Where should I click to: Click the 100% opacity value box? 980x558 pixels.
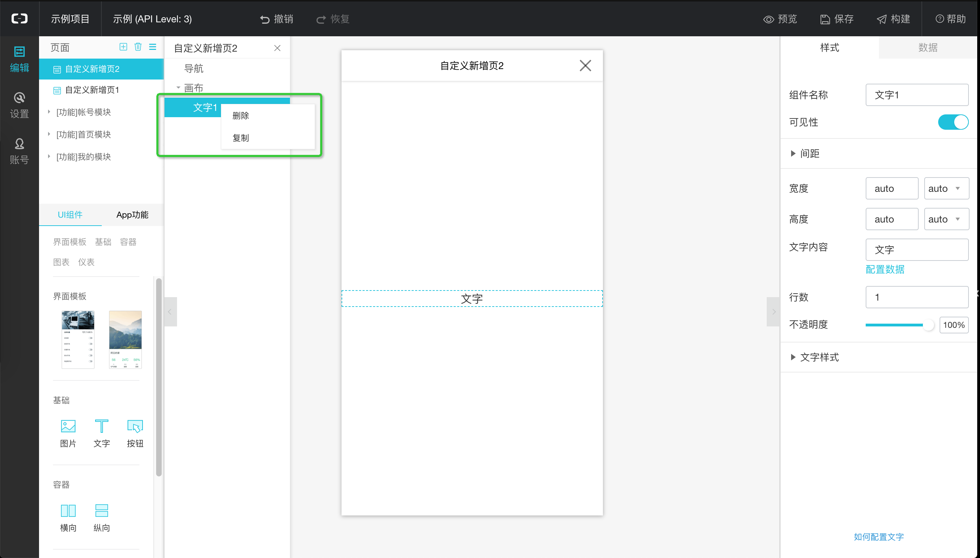[954, 325]
